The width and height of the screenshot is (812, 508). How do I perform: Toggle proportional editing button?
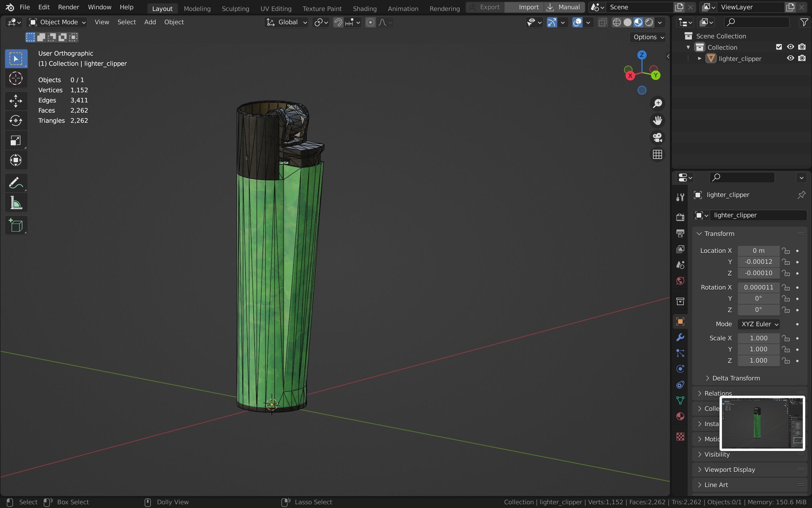[370, 22]
